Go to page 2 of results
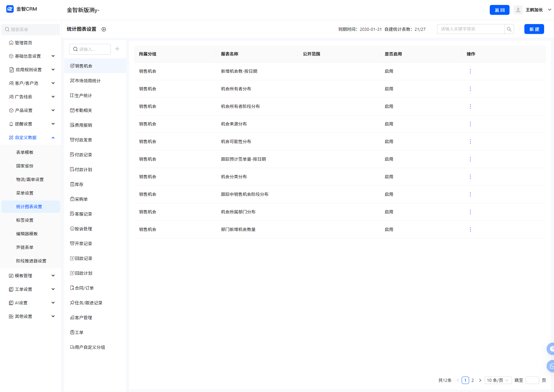 coord(472,380)
